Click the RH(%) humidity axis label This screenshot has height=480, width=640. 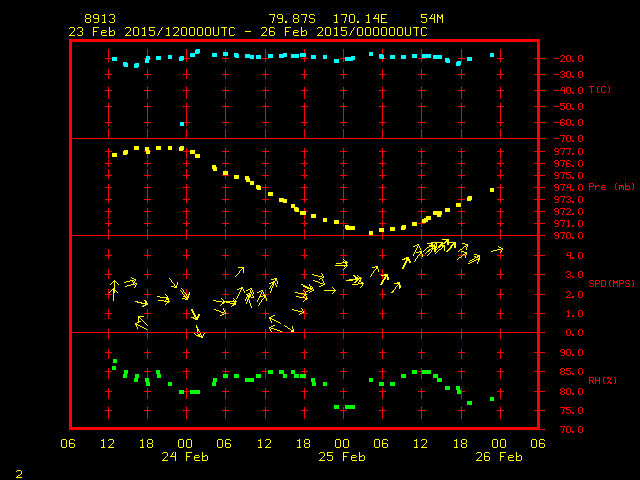click(x=602, y=380)
